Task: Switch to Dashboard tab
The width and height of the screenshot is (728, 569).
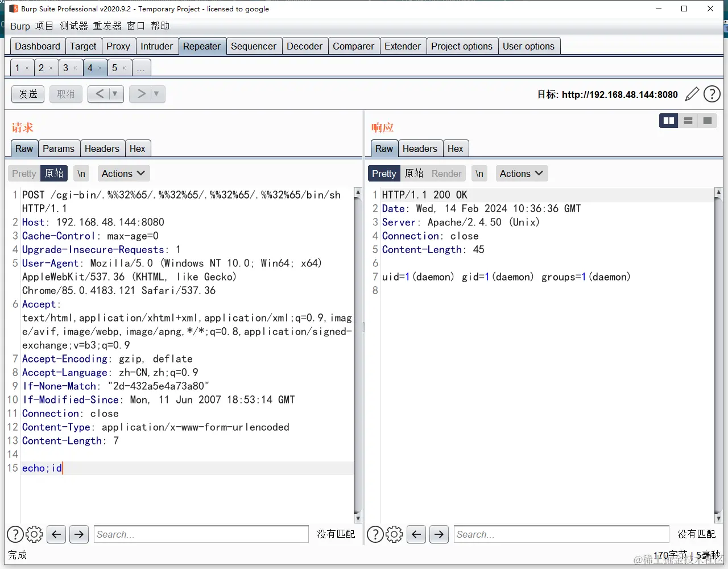Action: click(x=38, y=46)
